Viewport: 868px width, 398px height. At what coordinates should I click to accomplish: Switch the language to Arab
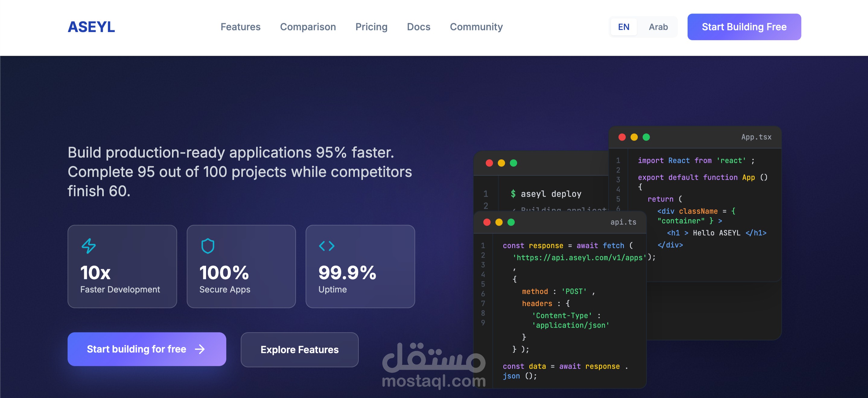(x=658, y=27)
